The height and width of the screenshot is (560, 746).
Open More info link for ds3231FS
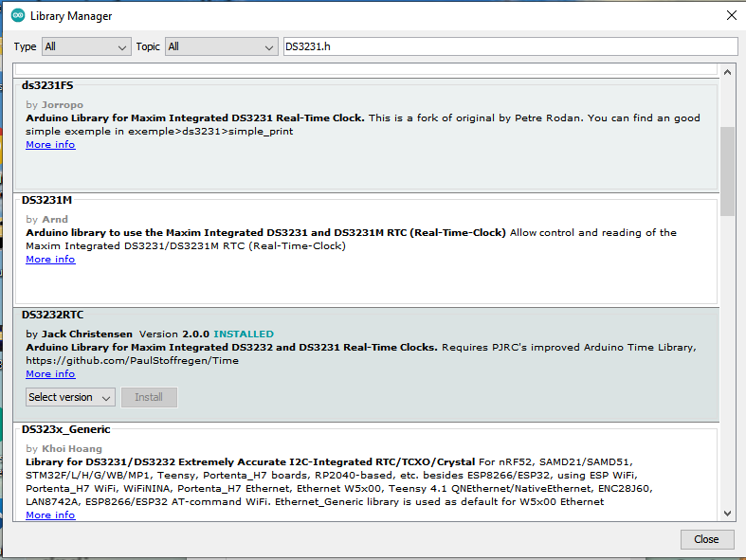point(50,145)
